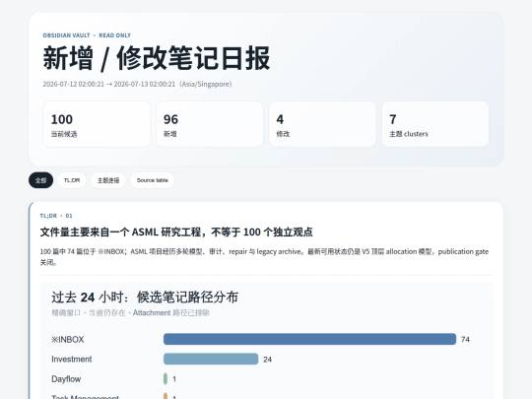Open the 主题速报 tab
Viewport: 532px width, 399px height.
pos(108,180)
